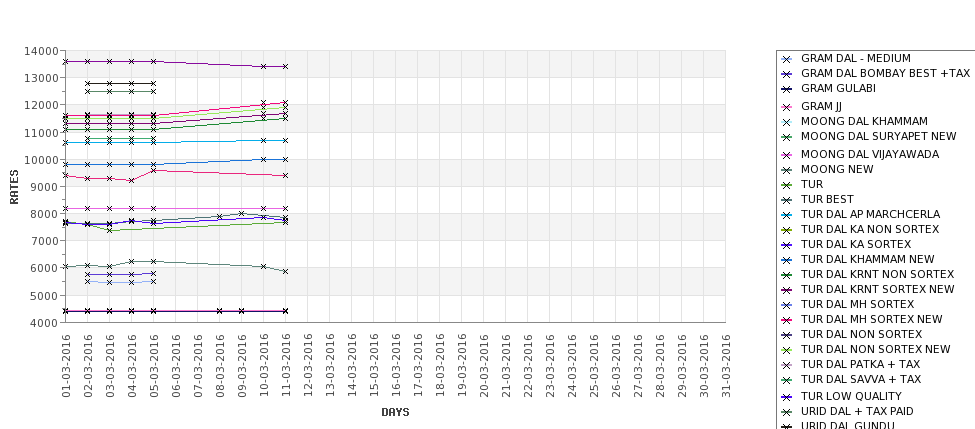Click the 10000 y-axis value
The image size is (975, 429).
coord(42,160)
